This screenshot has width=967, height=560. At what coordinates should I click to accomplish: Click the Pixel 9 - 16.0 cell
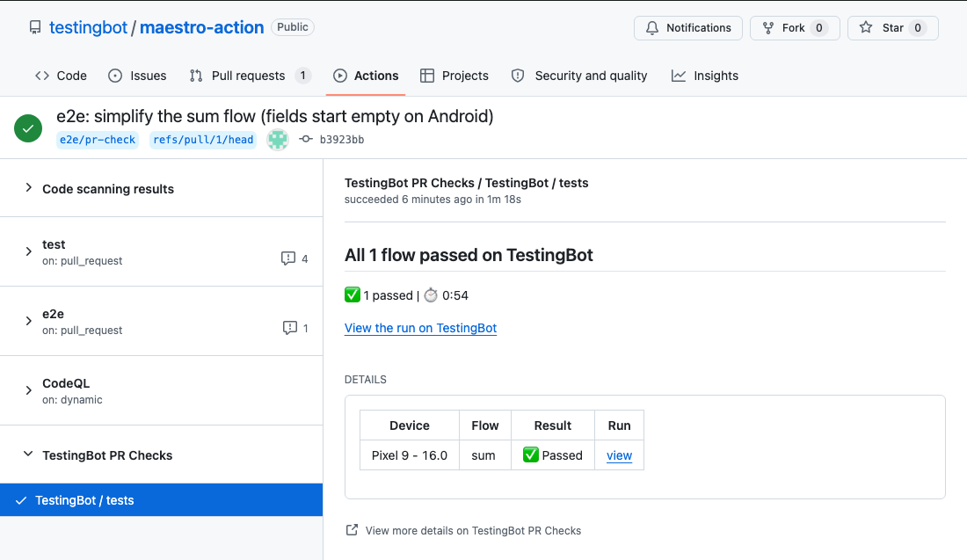410,455
